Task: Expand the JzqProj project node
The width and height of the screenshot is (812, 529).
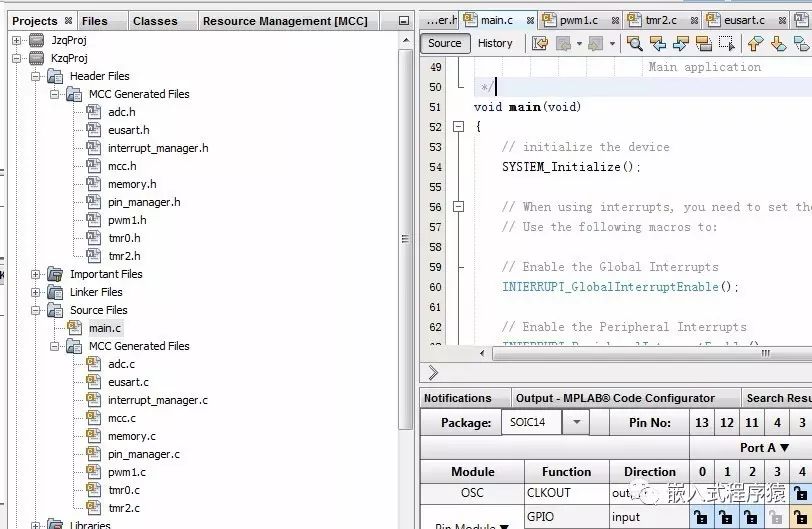Action: pyautogui.click(x=17, y=40)
